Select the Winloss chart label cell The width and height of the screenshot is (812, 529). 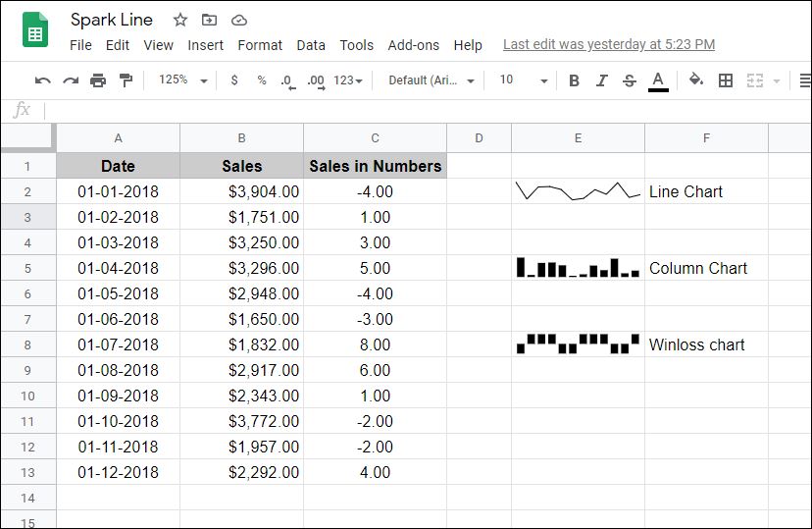tap(706, 344)
